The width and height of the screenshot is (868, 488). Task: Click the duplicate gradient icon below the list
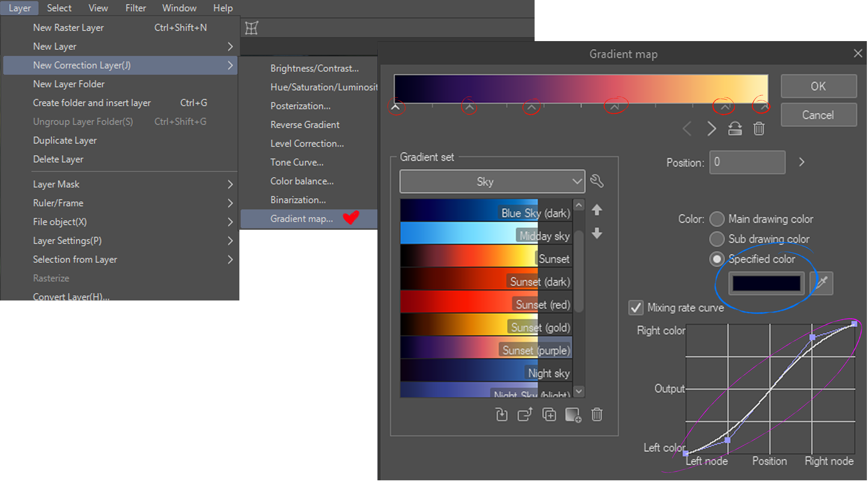pyautogui.click(x=549, y=415)
